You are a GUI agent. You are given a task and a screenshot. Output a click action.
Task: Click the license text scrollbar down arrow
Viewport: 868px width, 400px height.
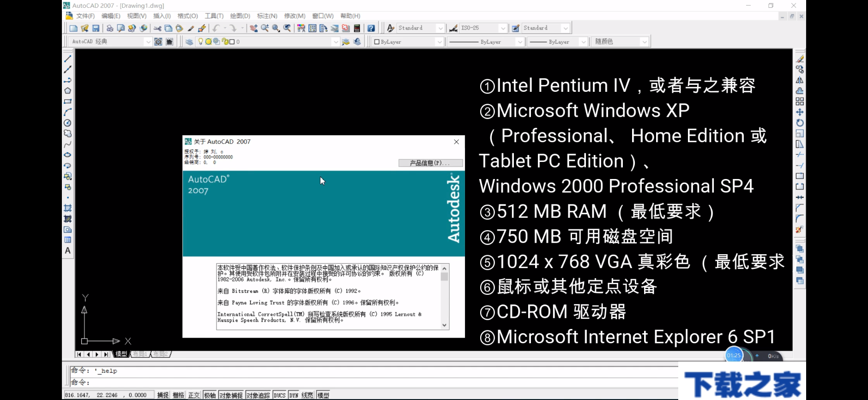[x=445, y=325]
